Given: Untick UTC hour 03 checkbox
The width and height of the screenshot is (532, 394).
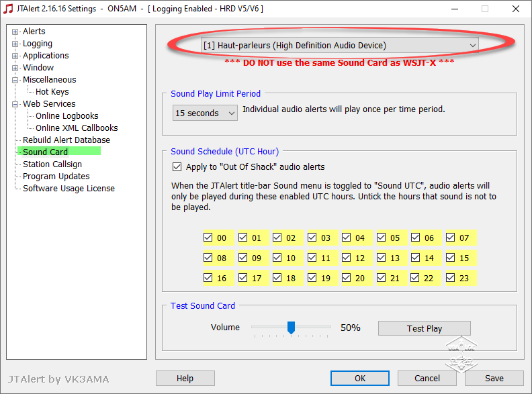Looking at the screenshot, I should 312,238.
